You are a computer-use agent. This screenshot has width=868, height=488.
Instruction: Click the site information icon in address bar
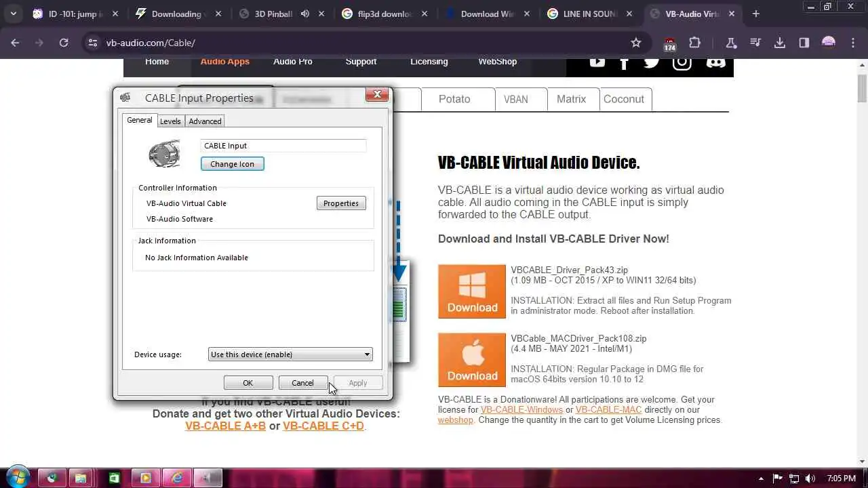pyautogui.click(x=93, y=43)
